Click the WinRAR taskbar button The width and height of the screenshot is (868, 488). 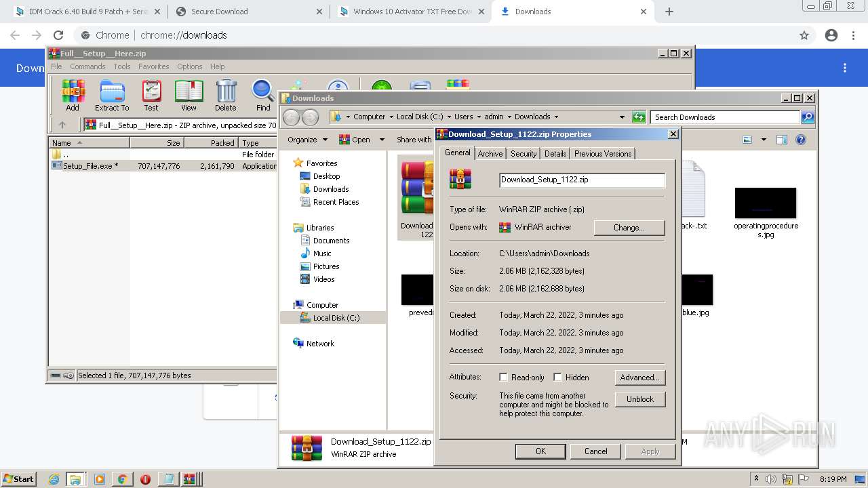(x=191, y=479)
